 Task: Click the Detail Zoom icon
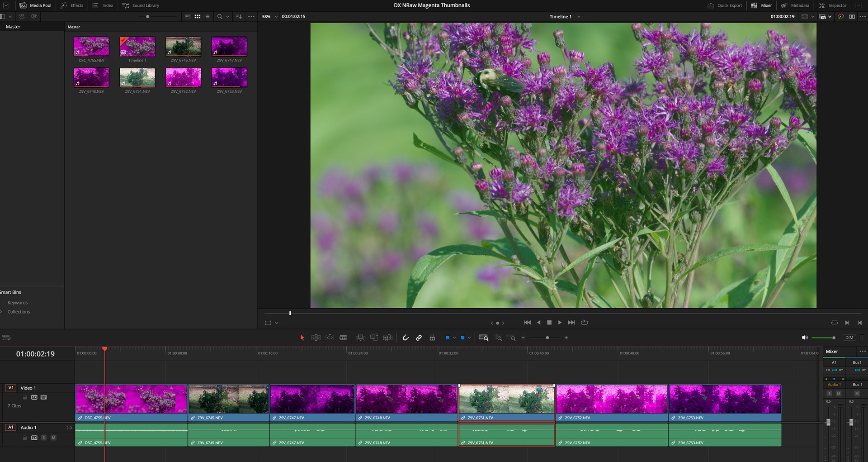(x=498, y=338)
